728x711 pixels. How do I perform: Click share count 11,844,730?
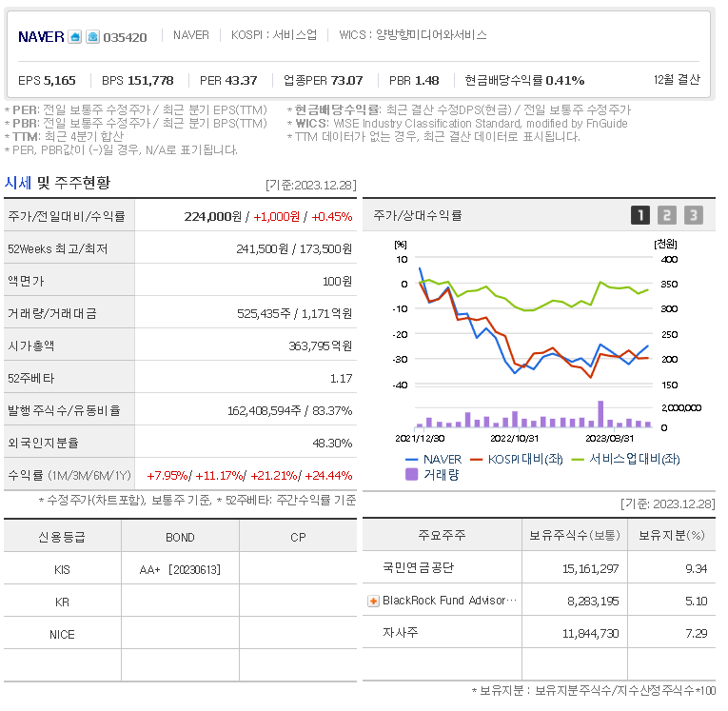point(591,634)
